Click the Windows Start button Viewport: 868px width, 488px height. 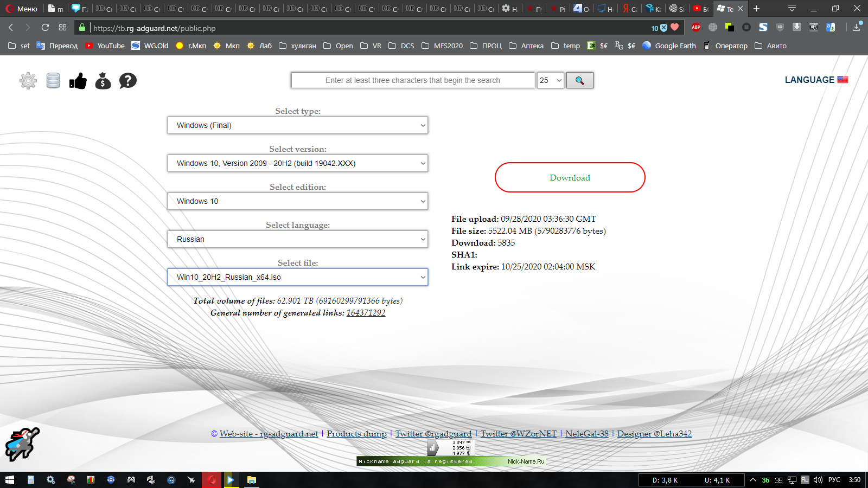(10, 480)
